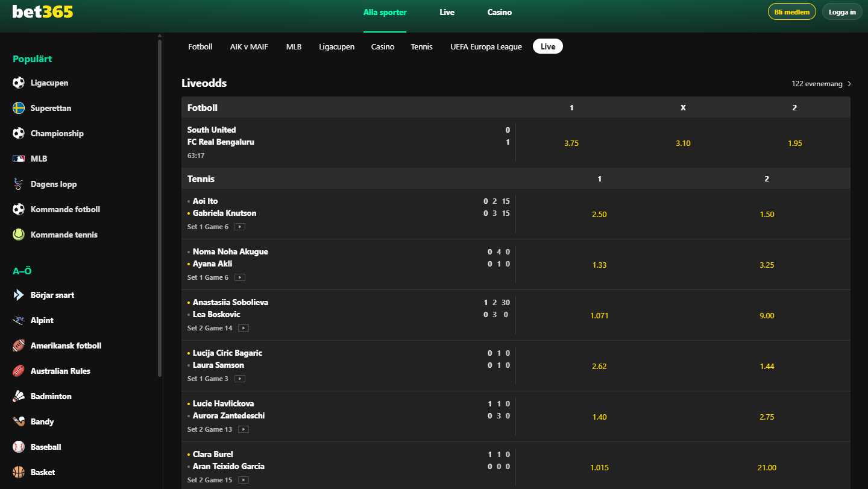Bet on Gabriela Knutson at 1.50

click(767, 215)
